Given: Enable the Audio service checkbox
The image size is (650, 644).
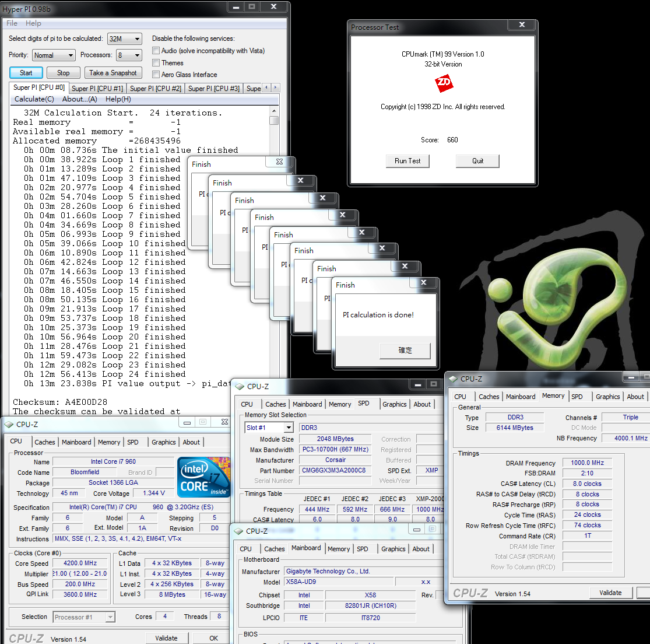Looking at the screenshot, I should (x=156, y=51).
